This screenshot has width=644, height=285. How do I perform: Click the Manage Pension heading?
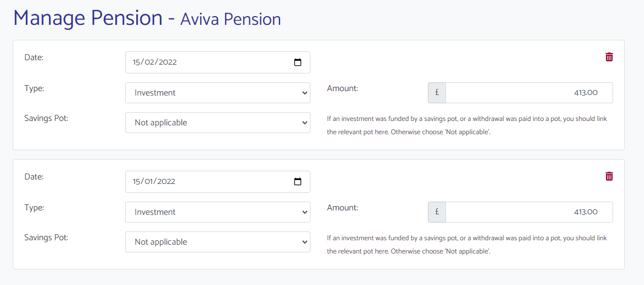(x=88, y=18)
